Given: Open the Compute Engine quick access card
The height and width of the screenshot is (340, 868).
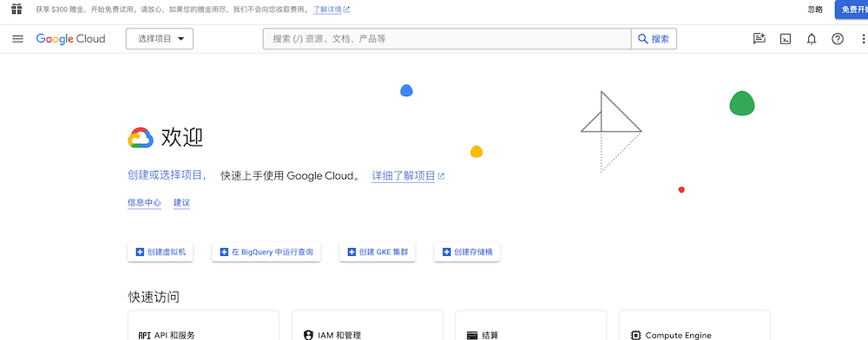Looking at the screenshot, I should coord(694,326).
